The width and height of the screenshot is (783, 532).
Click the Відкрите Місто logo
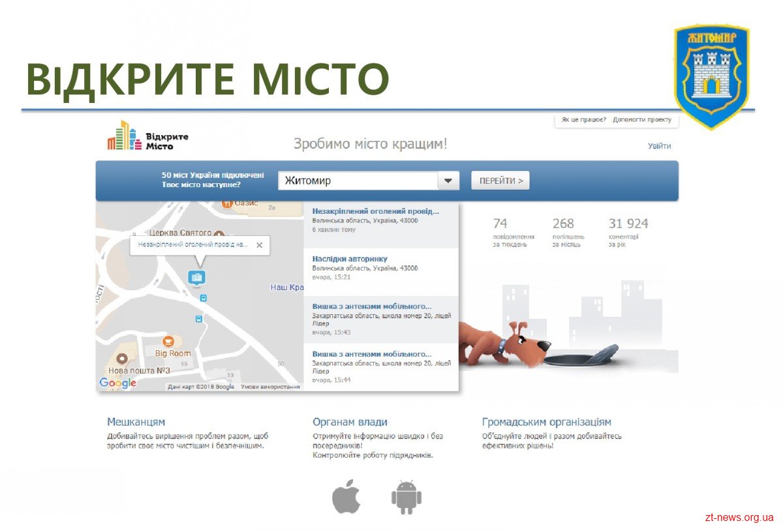point(148,136)
